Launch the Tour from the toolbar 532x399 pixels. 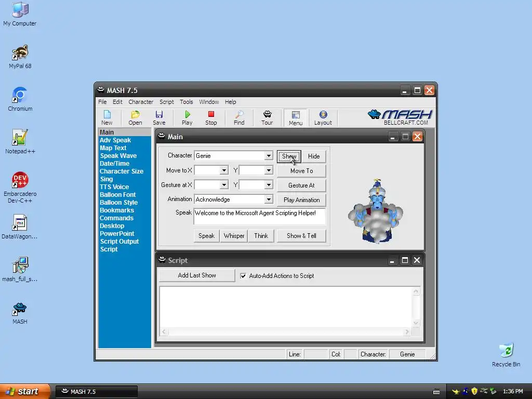pos(267,118)
